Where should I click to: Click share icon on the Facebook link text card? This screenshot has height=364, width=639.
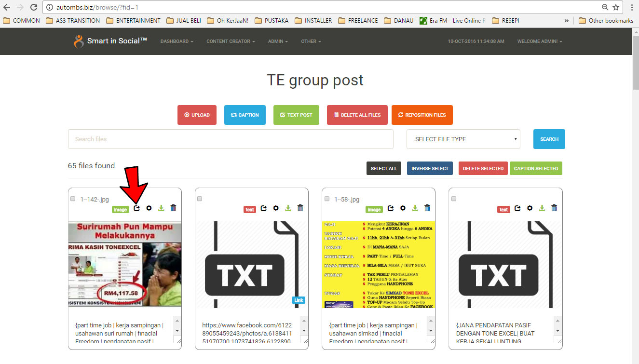(x=264, y=208)
